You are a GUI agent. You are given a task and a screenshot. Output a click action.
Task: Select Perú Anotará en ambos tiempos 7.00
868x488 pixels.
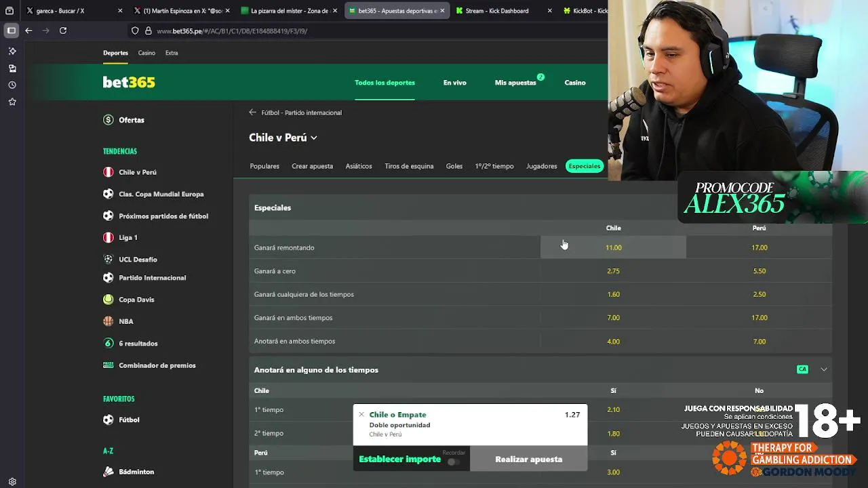[x=759, y=341]
